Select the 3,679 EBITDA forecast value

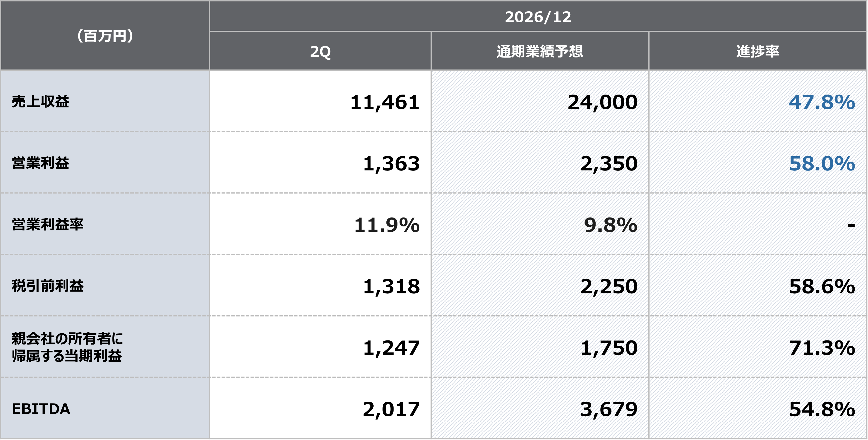tap(609, 409)
